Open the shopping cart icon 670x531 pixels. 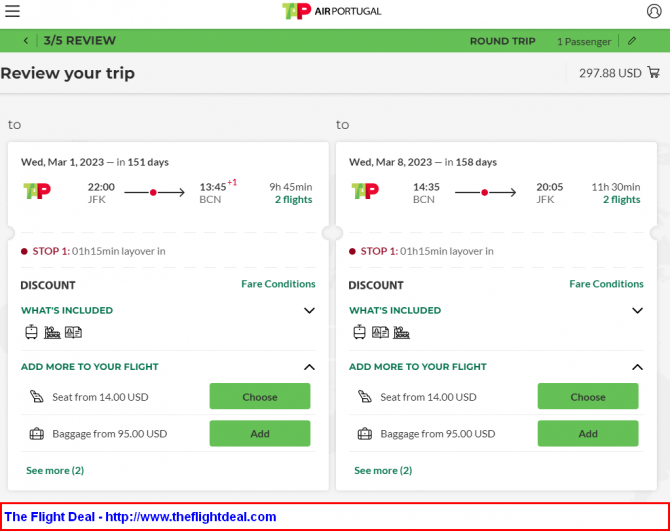pyautogui.click(x=654, y=72)
